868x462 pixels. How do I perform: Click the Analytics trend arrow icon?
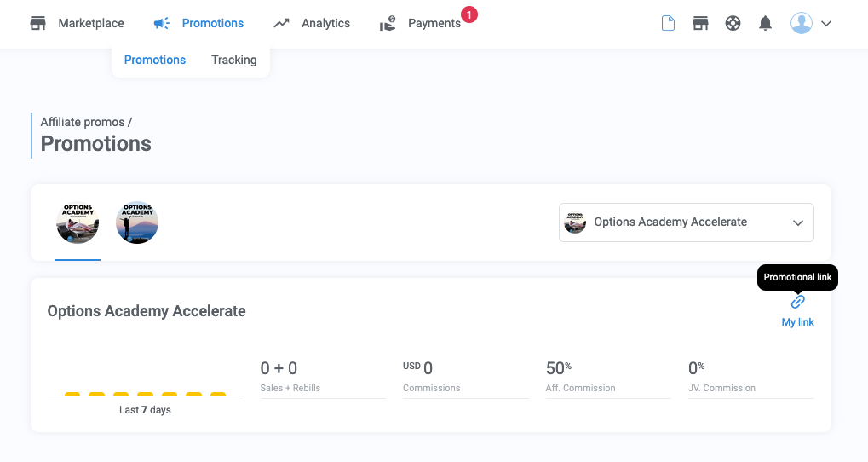[x=282, y=23]
